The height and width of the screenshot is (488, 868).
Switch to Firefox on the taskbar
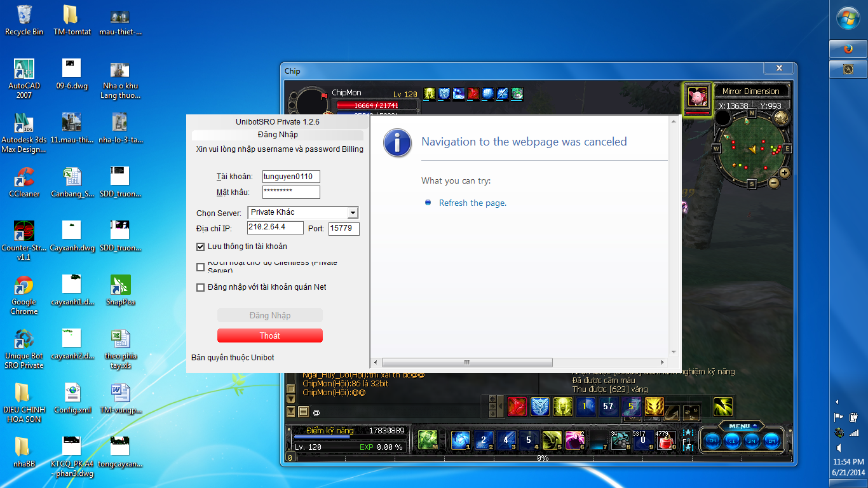(x=848, y=49)
